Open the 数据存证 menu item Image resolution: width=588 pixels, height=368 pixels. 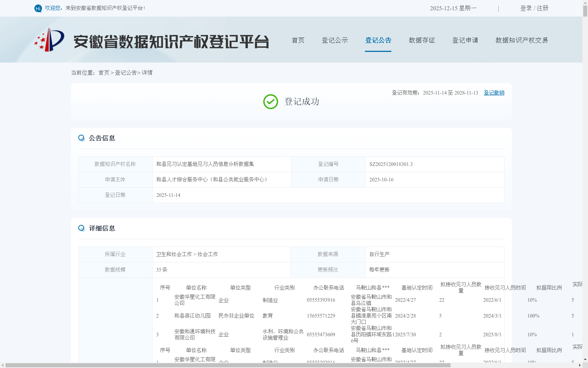(x=422, y=40)
